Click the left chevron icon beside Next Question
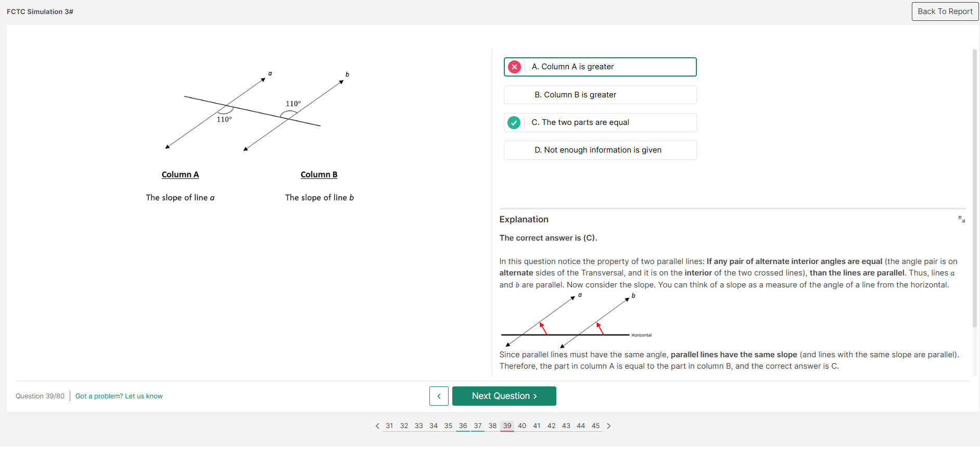This screenshot has height=451, width=980. tap(439, 396)
